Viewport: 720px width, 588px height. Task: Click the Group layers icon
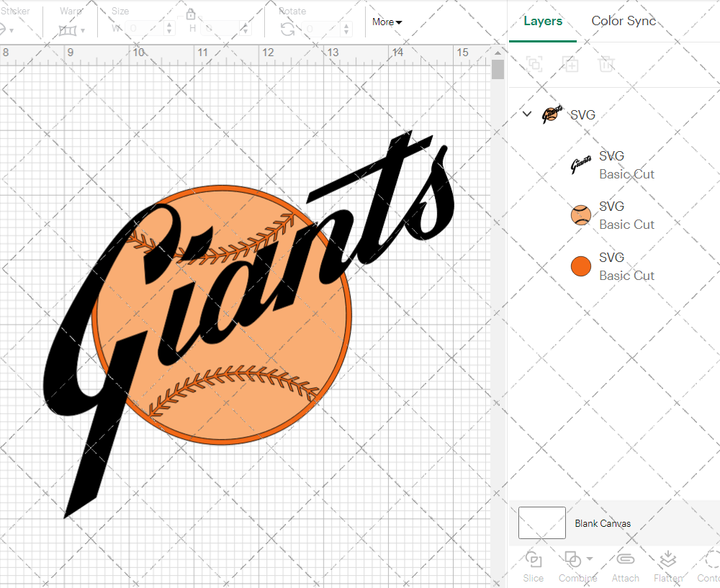(x=534, y=64)
